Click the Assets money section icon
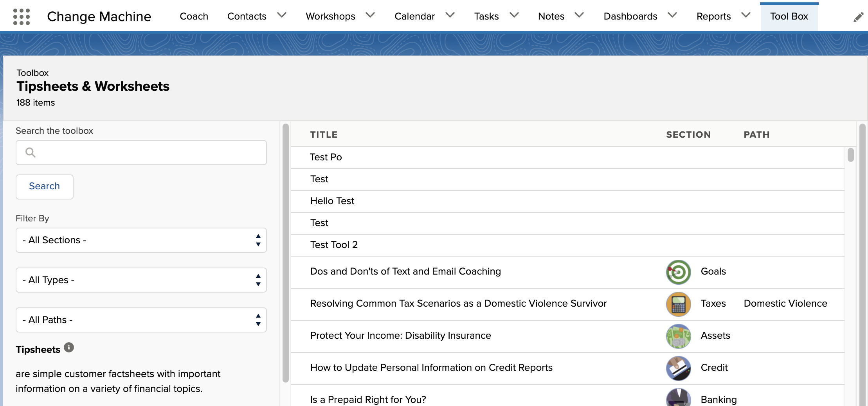The image size is (868, 406). [678, 336]
